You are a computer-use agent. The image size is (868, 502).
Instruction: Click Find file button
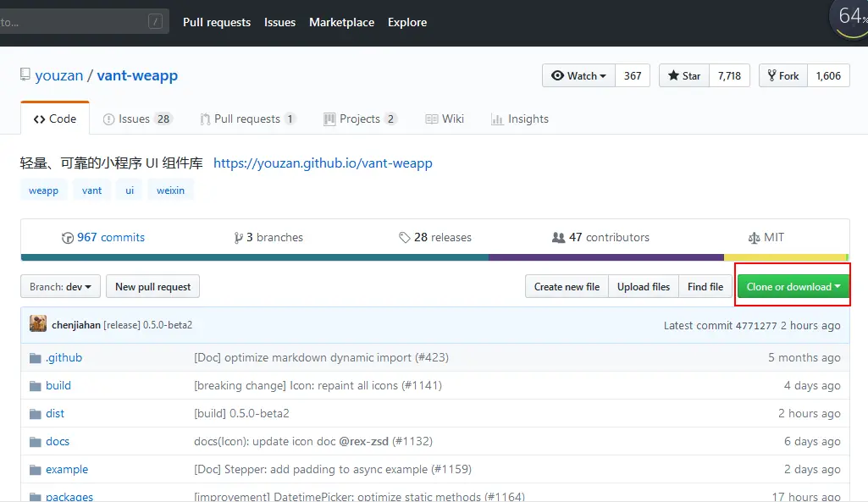[x=705, y=287]
